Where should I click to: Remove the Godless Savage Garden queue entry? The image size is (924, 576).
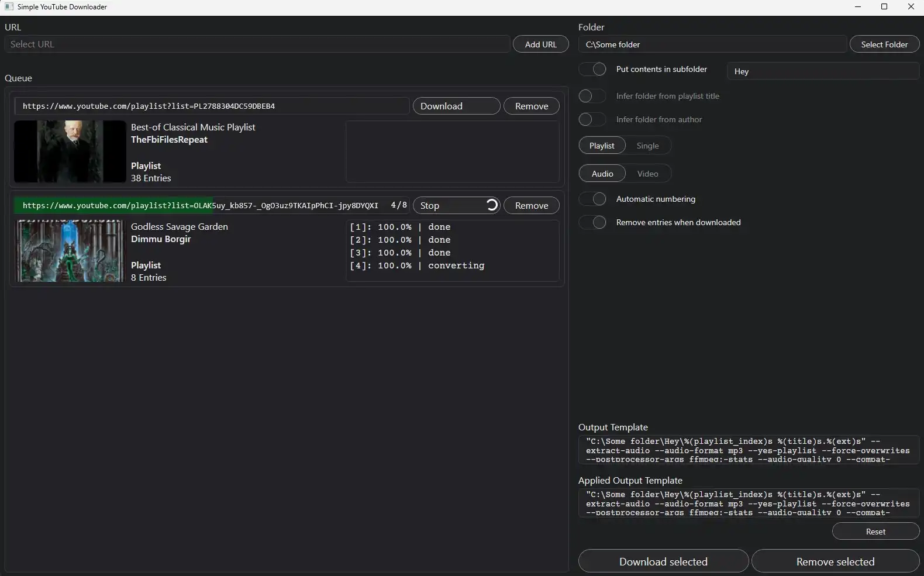tap(531, 206)
